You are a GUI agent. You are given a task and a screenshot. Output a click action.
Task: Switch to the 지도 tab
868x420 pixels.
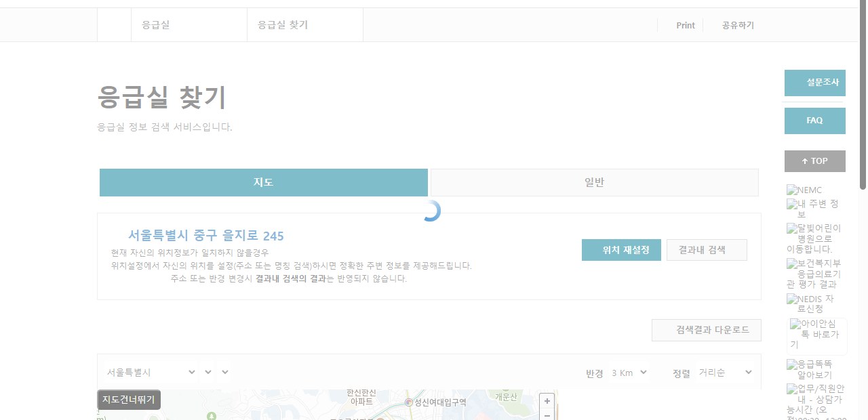[264, 182]
